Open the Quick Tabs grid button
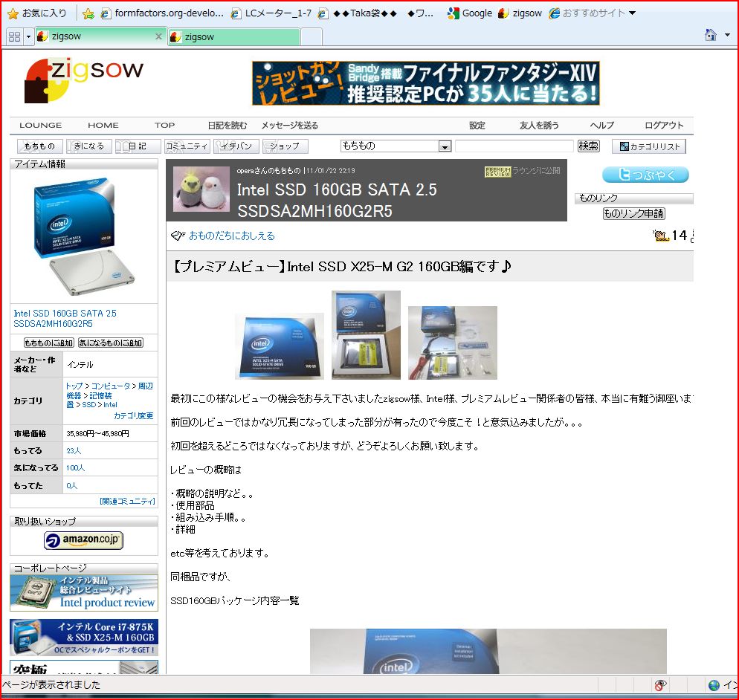This screenshot has height=700, width=739. coord(15,36)
